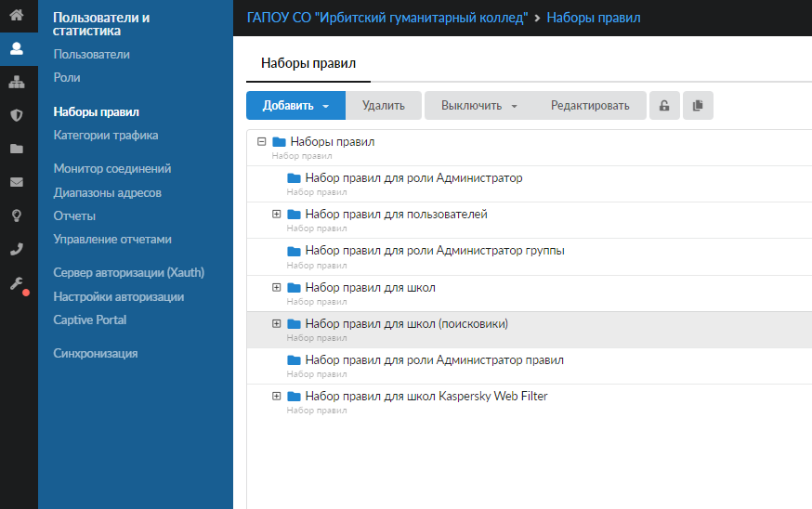812x509 pixels.
Task: Open the Выключить dropdown button
Action: [x=479, y=106]
